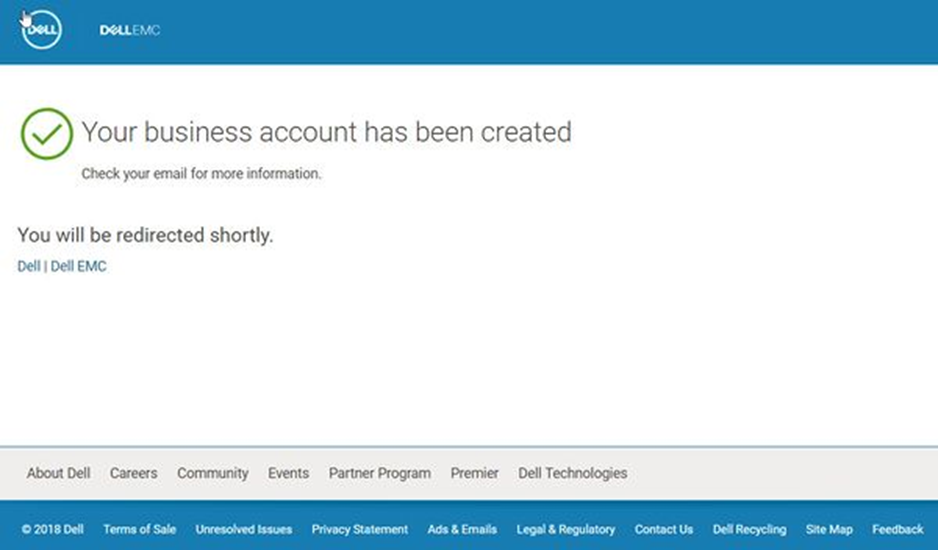Visit the Community footer link
This screenshot has height=550, width=938.
(x=212, y=473)
